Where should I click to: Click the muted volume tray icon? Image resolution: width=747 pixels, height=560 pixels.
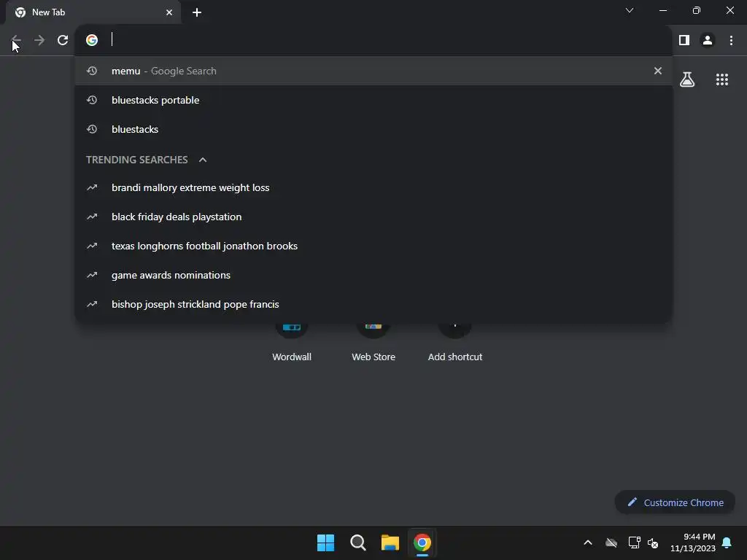coord(653,542)
